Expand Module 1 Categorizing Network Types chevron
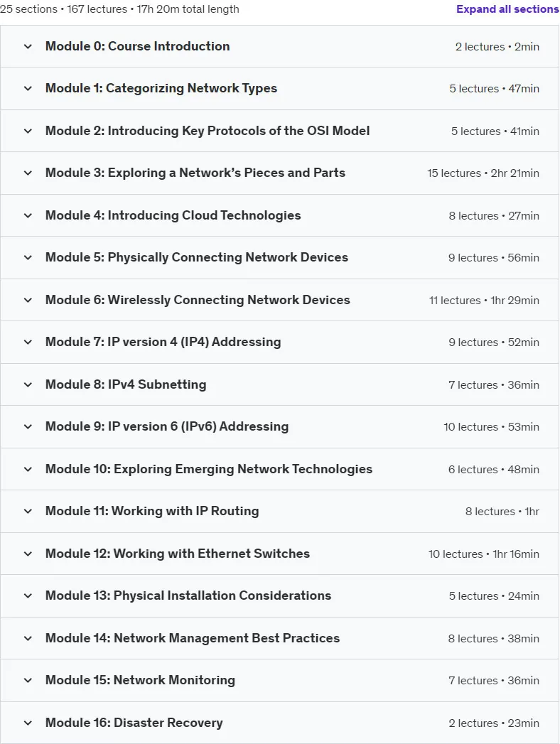560x744 pixels. pos(28,88)
